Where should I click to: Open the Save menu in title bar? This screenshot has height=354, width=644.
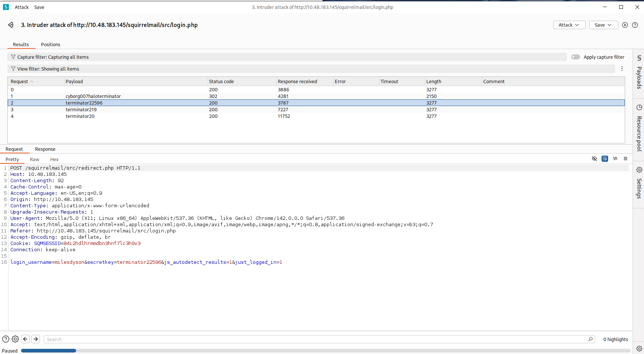[x=39, y=7]
